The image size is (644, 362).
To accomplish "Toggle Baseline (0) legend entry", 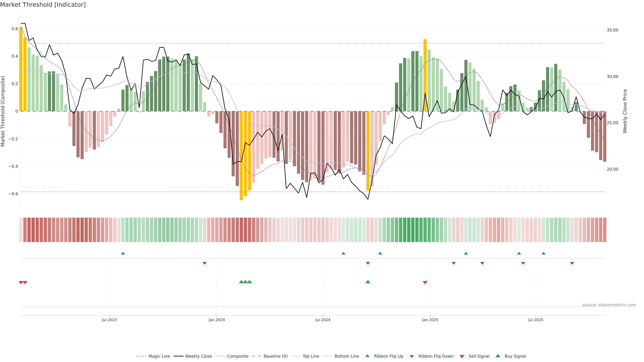I will click(x=275, y=356).
